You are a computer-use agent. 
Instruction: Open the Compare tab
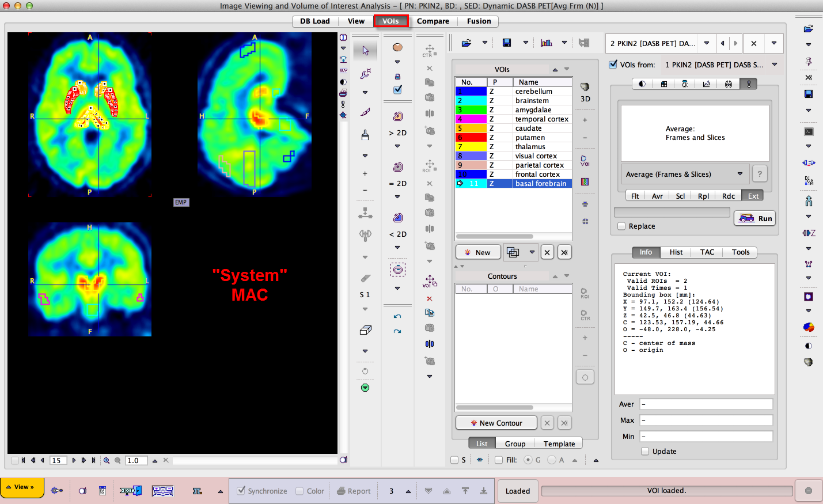coord(433,21)
